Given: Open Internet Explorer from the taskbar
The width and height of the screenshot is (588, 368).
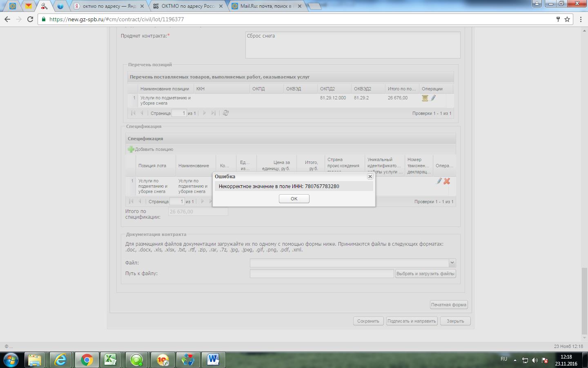Looking at the screenshot, I should (60, 360).
